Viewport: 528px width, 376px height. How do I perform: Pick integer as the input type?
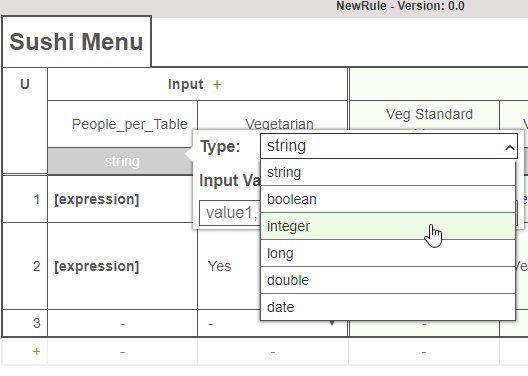tap(388, 226)
